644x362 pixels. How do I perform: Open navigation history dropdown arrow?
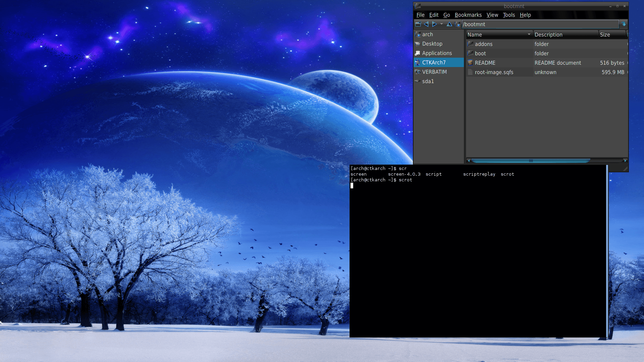click(x=441, y=24)
